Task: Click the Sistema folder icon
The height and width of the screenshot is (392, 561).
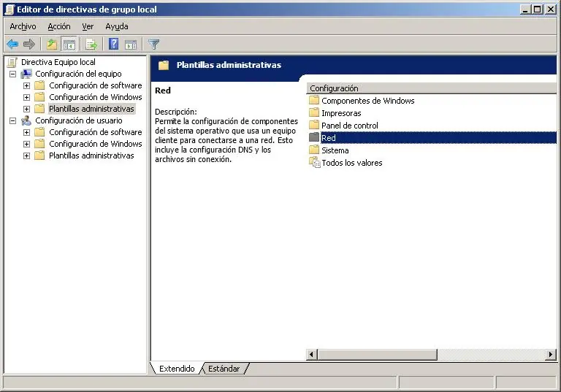Action: [314, 150]
